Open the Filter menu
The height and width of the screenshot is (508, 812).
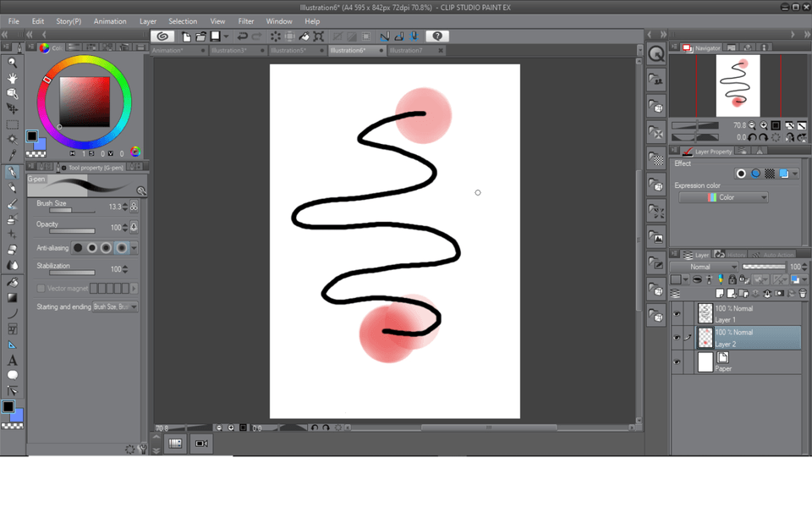point(246,21)
